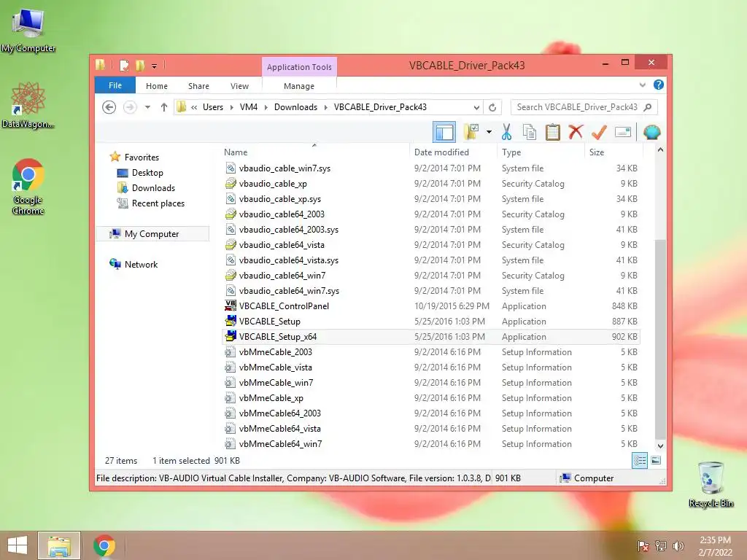Open Chrome from the taskbar
The image size is (747, 560).
[x=104, y=545]
